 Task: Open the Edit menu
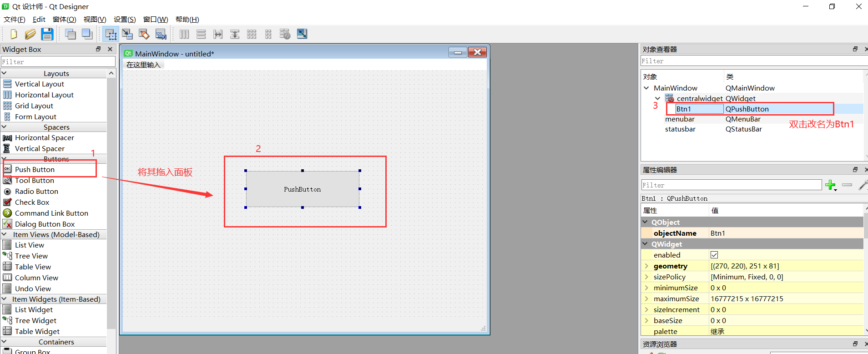point(39,19)
